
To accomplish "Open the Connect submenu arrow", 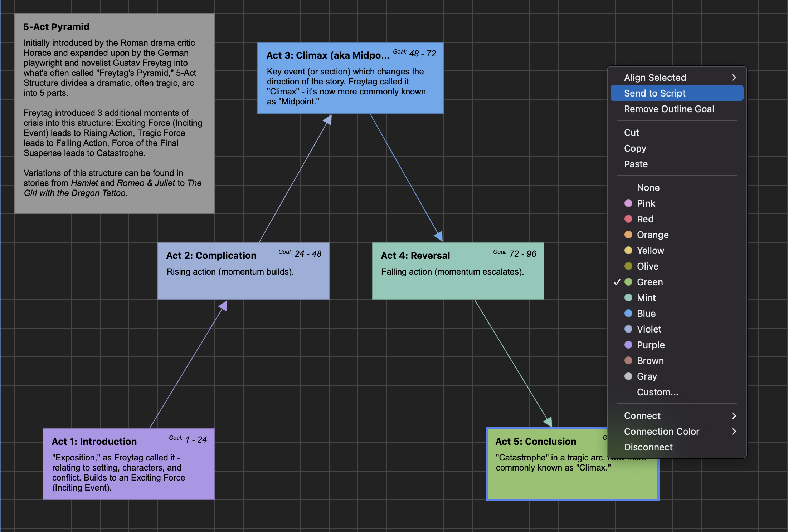I will (x=734, y=416).
